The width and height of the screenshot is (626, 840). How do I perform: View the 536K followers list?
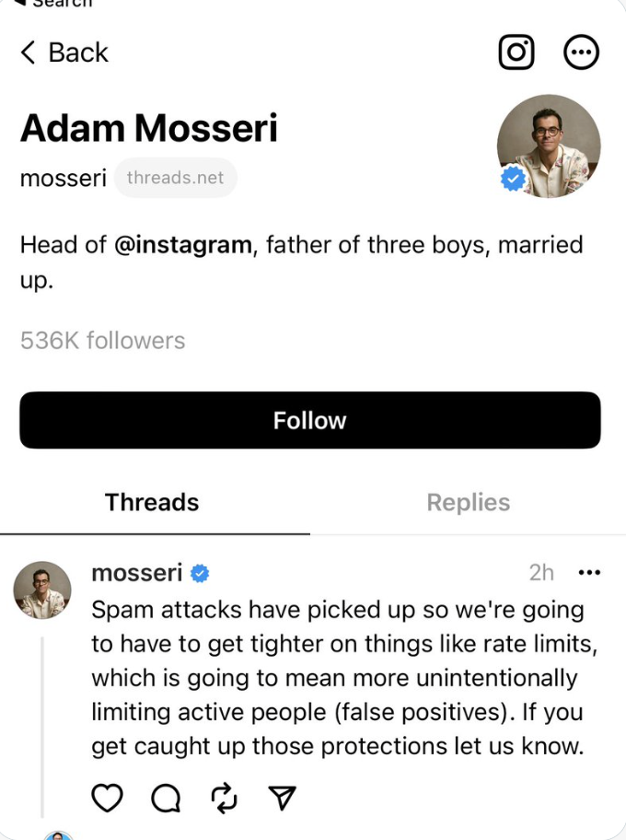pyautogui.click(x=102, y=341)
